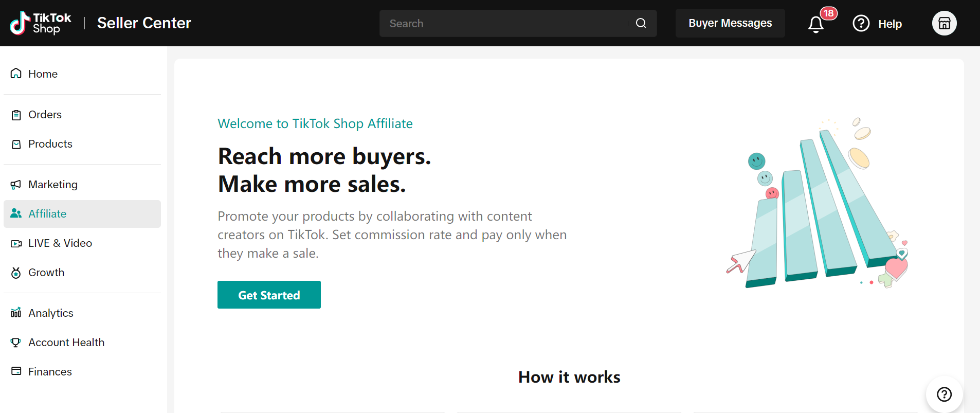980x413 pixels.
Task: Click the Help question mark icon
Action: (861, 23)
